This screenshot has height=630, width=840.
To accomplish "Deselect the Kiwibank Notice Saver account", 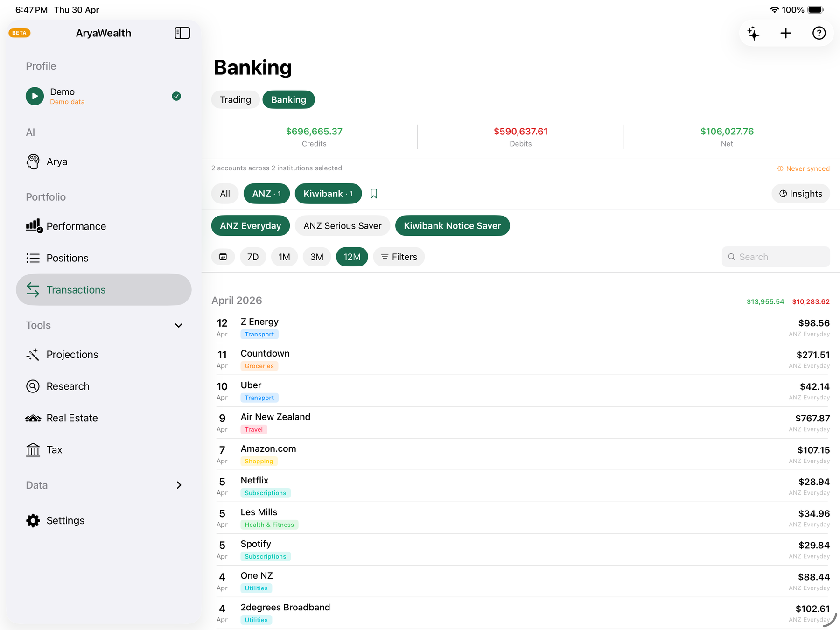I will point(452,226).
